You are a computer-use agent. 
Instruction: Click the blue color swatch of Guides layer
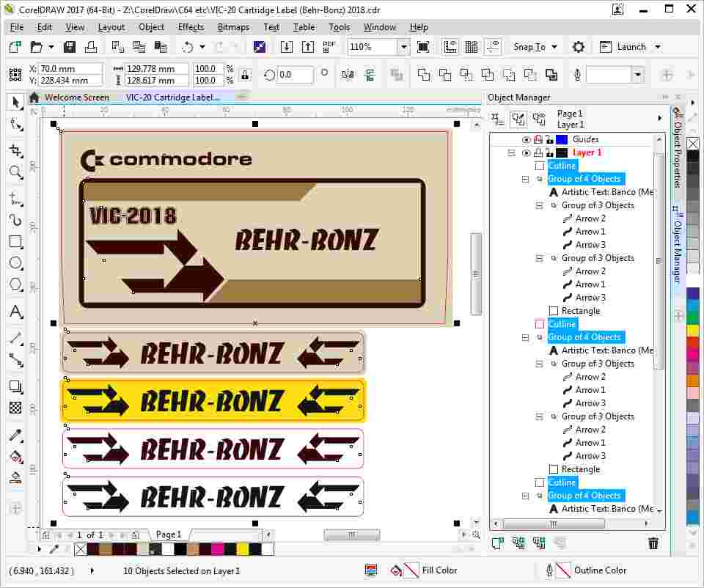562,139
